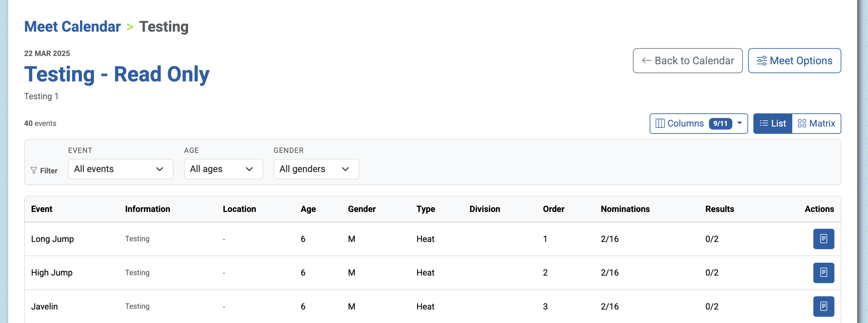The height and width of the screenshot is (323, 868).
Task: Select the Javelin event name
Action: coord(44,307)
